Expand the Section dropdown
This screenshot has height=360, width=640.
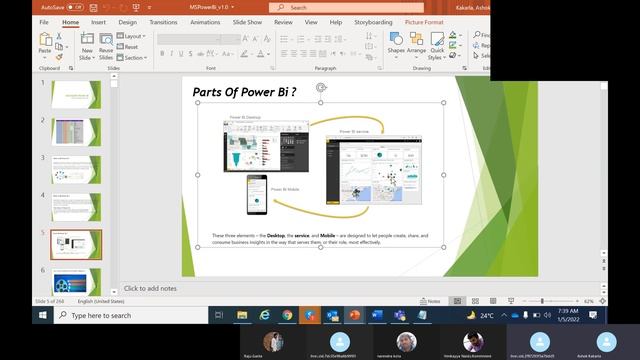132,58
